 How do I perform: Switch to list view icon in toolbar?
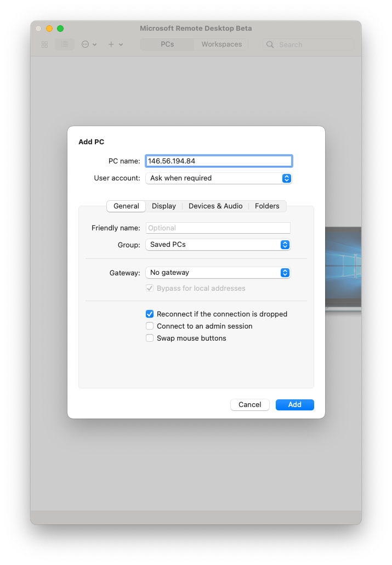click(65, 44)
